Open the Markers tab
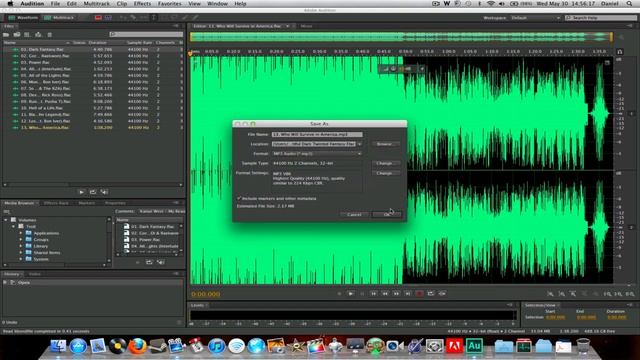This screenshot has height=360, width=640. coord(87,203)
